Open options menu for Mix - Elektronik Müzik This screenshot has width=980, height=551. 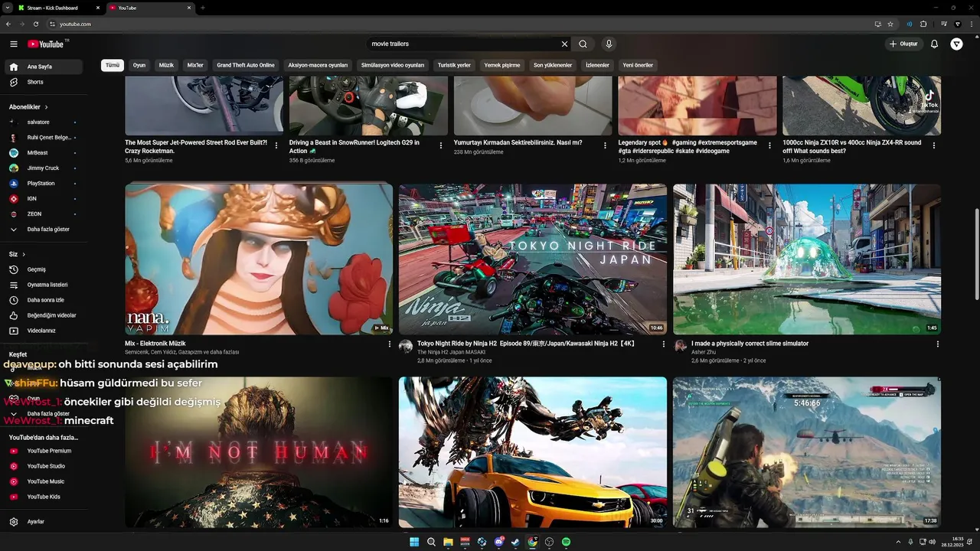390,344
